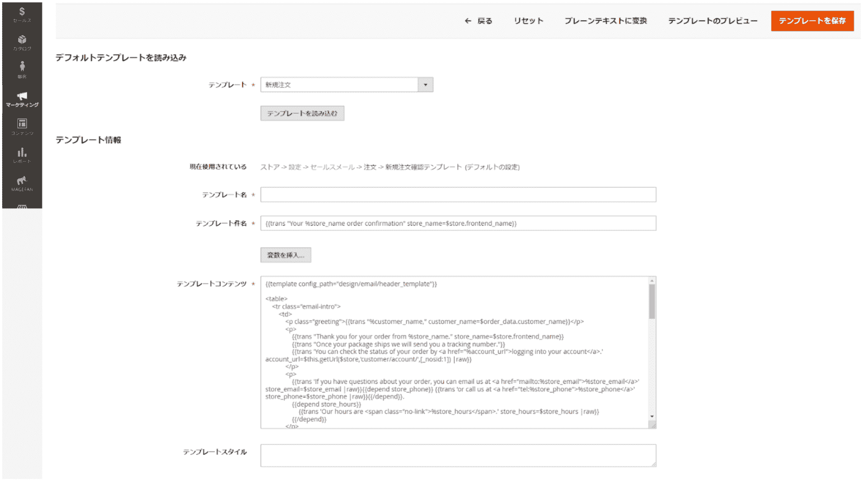Click 戻る with the back arrow
The height and width of the screenshot is (481, 868).
click(x=479, y=21)
